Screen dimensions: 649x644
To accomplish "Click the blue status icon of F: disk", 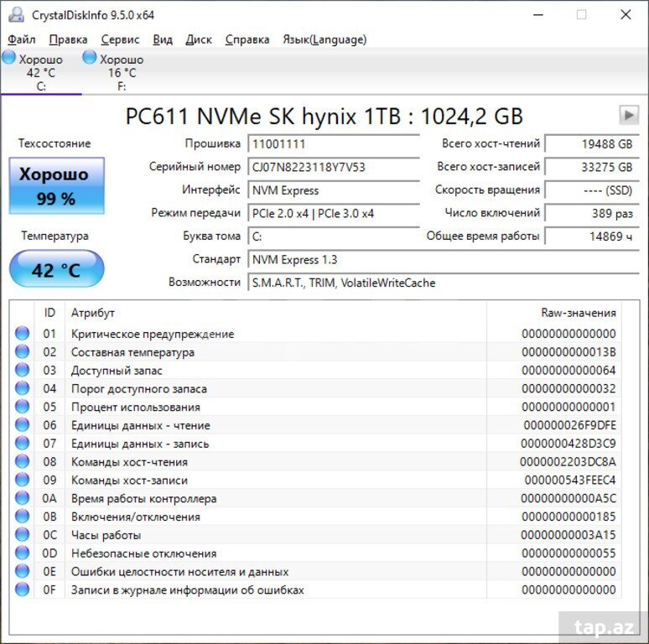I will [90, 58].
